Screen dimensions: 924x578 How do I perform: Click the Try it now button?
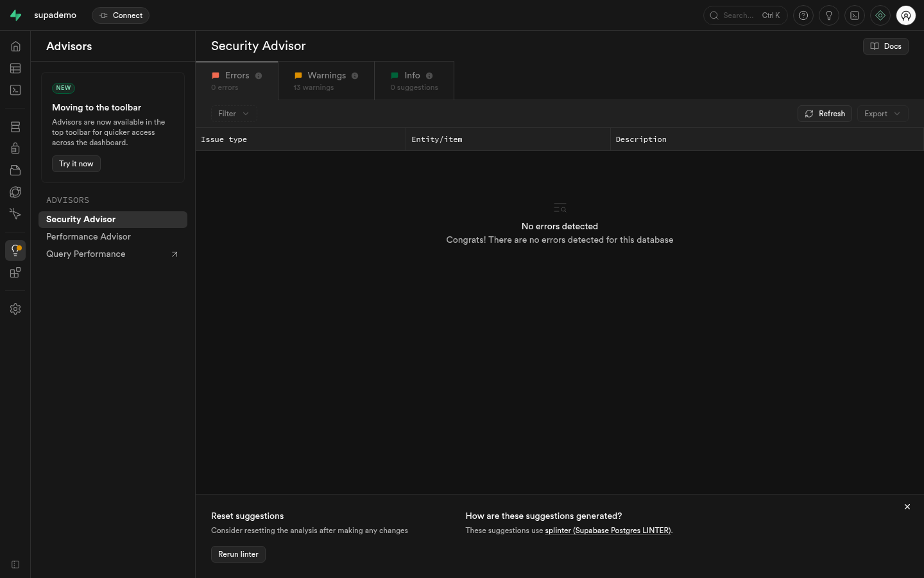[76, 164]
